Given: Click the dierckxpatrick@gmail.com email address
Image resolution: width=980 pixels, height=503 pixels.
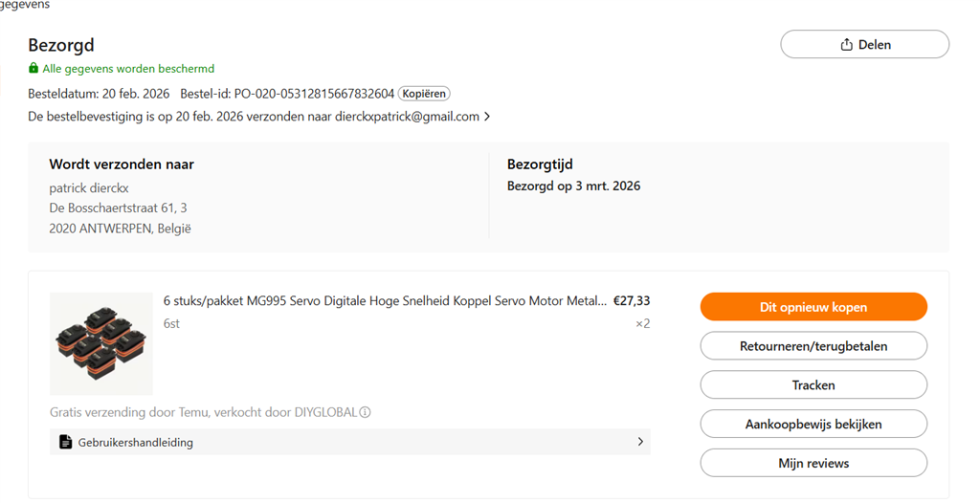Looking at the screenshot, I should click(407, 117).
